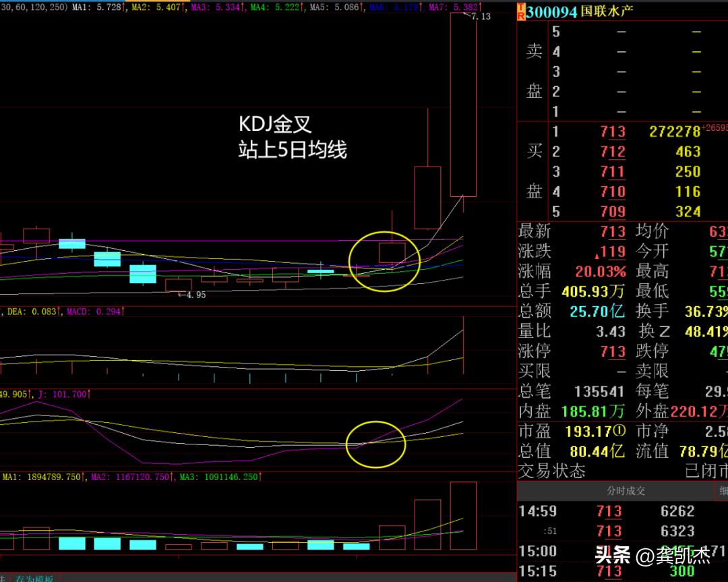This screenshot has height=582, width=728.
Task: Click buy-5 volume 324
Action: (688, 212)
